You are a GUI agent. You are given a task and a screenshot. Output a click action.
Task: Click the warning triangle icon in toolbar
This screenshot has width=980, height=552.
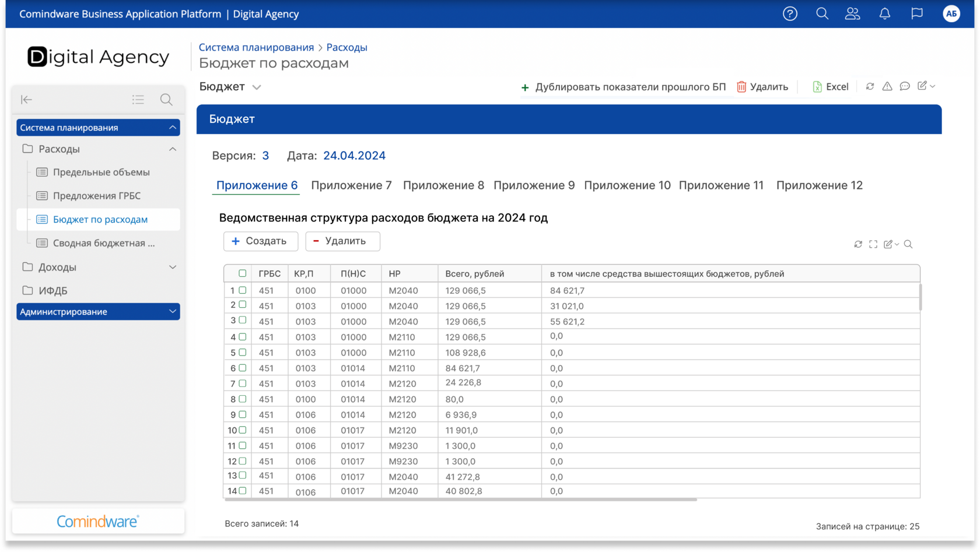(x=887, y=86)
